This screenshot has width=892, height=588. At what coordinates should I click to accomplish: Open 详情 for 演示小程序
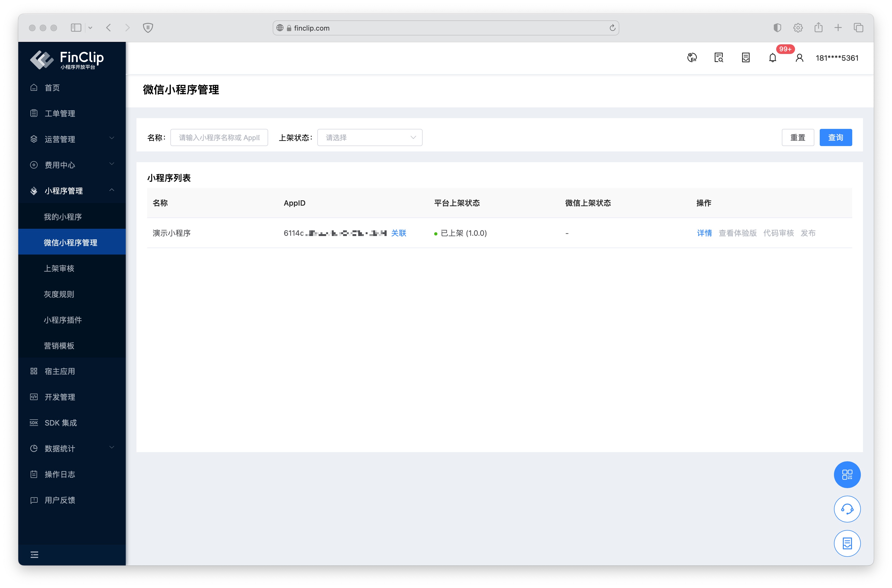pos(704,233)
